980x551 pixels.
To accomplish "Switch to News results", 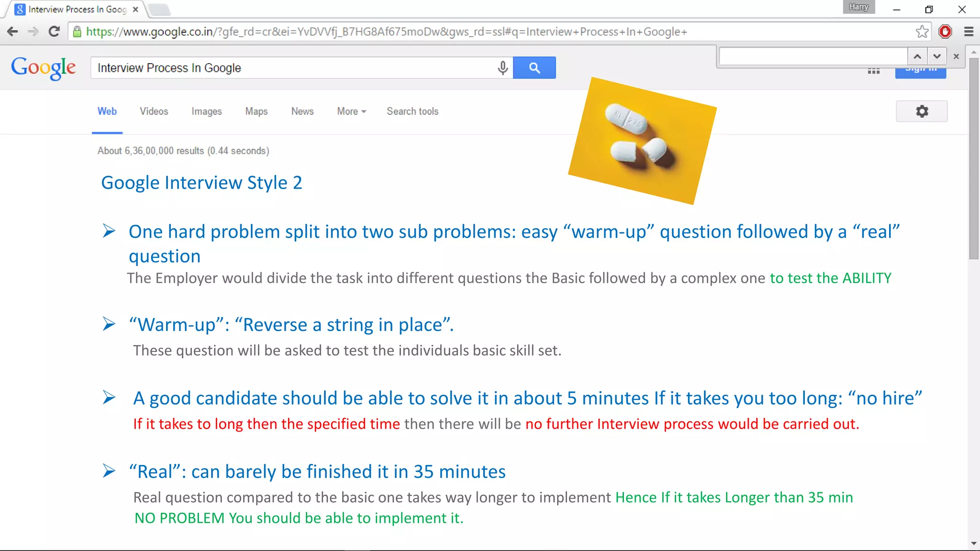I will tap(302, 111).
